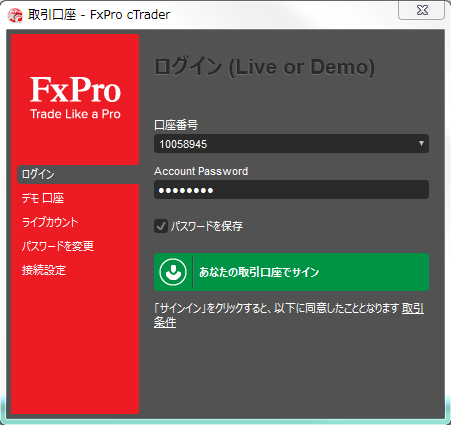Open the ライブカウント sidebar item

click(50, 222)
